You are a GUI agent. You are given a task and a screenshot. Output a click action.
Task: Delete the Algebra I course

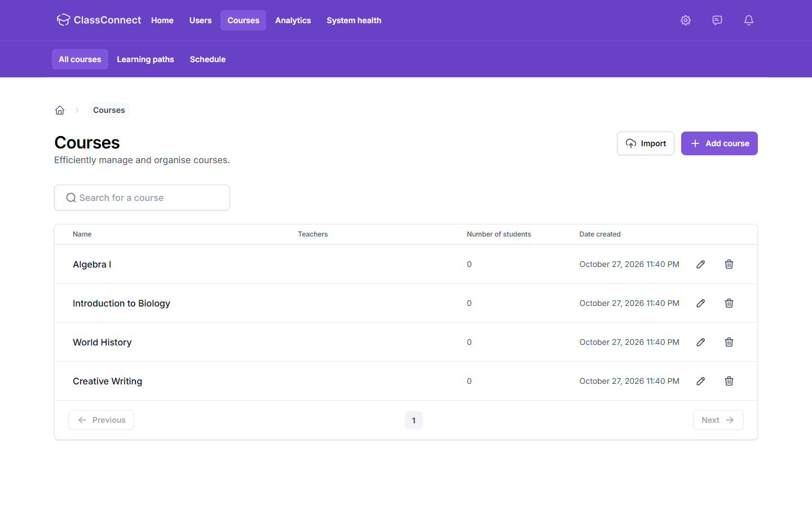(x=729, y=264)
